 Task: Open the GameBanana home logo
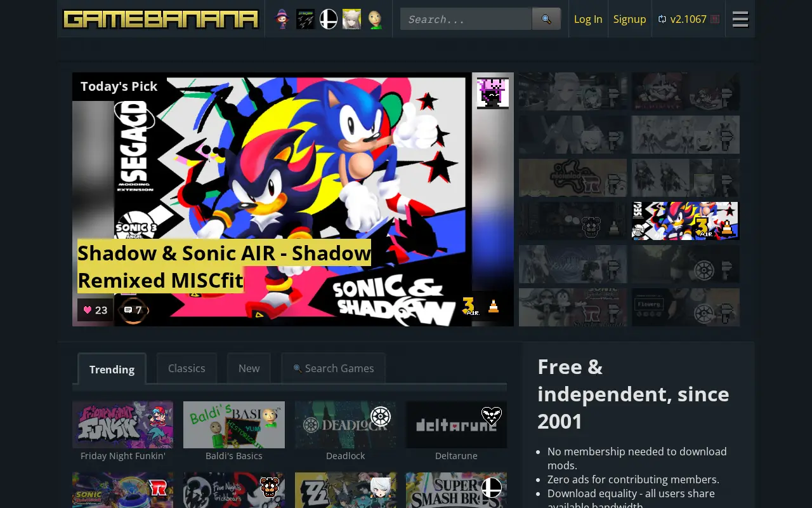pyautogui.click(x=161, y=19)
